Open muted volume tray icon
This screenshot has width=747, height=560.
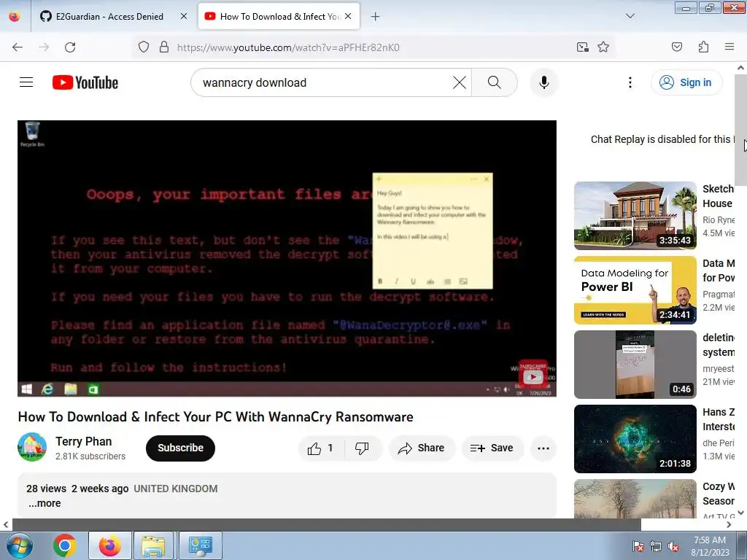(x=673, y=546)
